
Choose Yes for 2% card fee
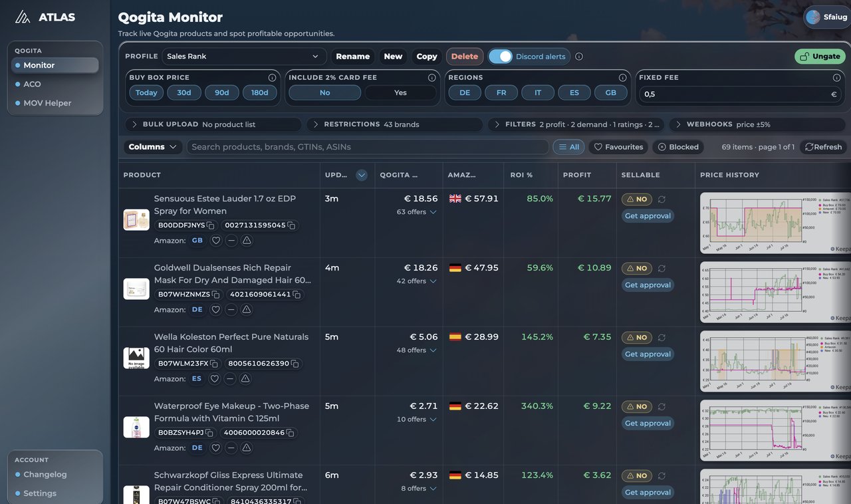(400, 93)
